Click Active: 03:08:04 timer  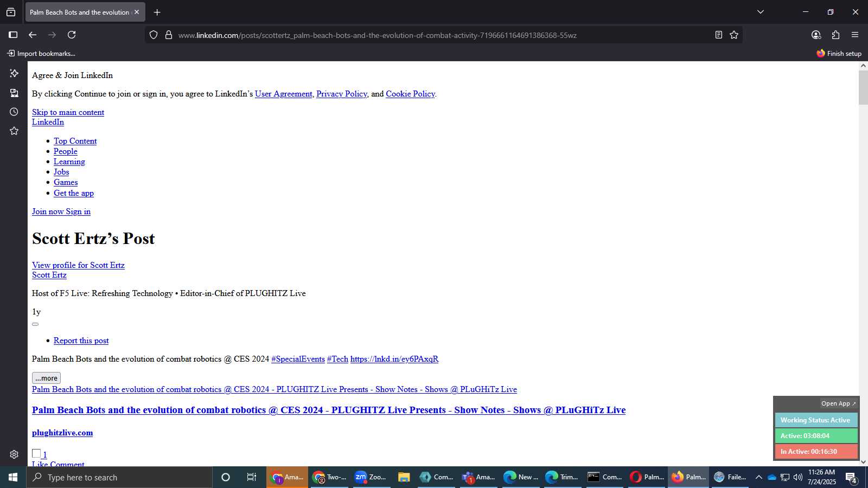click(x=816, y=436)
